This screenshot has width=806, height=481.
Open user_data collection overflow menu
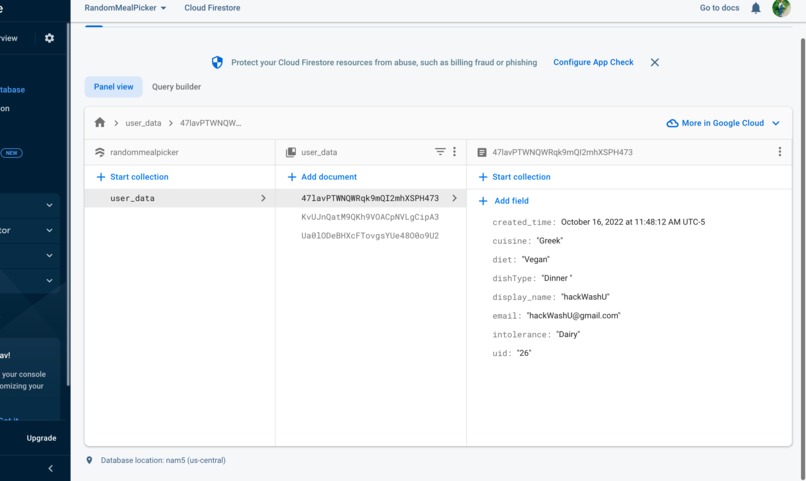pyautogui.click(x=454, y=152)
